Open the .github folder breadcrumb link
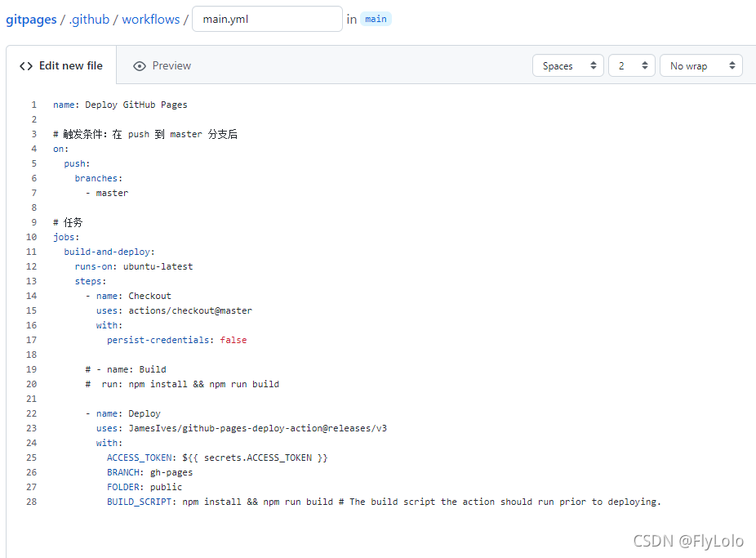Image resolution: width=756 pixels, height=558 pixels. pyautogui.click(x=89, y=20)
